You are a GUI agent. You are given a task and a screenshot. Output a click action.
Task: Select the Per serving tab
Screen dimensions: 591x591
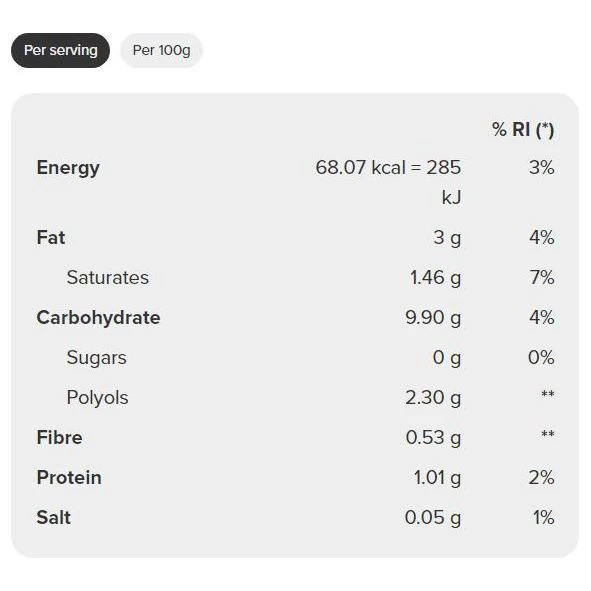[x=60, y=50]
